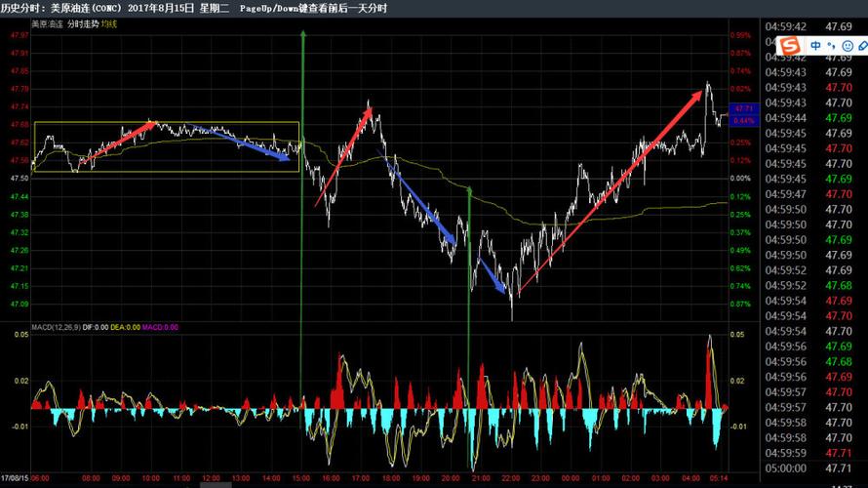Click the 15:00 marker on the time axis

pos(301,478)
